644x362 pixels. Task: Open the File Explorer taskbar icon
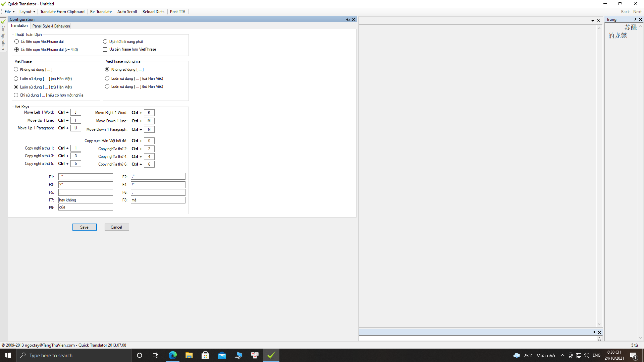pos(189,355)
